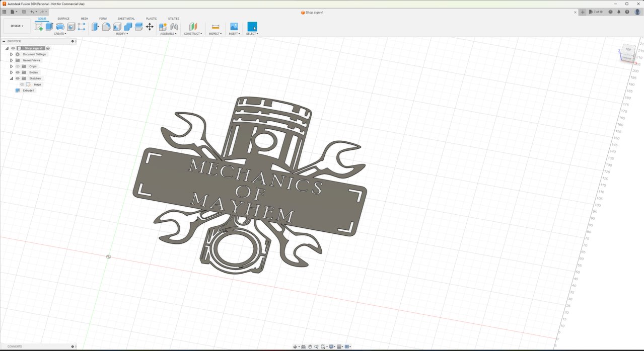Open the File menu dropdown
The width and height of the screenshot is (644, 351).
pos(14,12)
